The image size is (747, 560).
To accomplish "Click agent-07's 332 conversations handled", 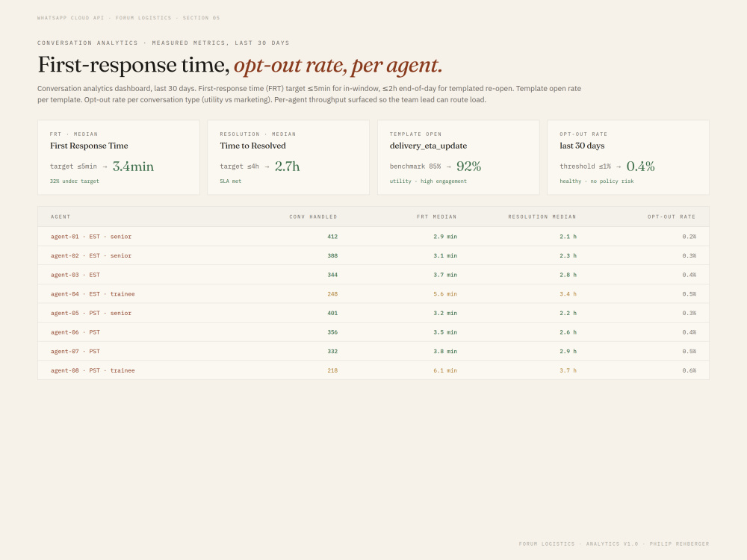I will [332, 351].
